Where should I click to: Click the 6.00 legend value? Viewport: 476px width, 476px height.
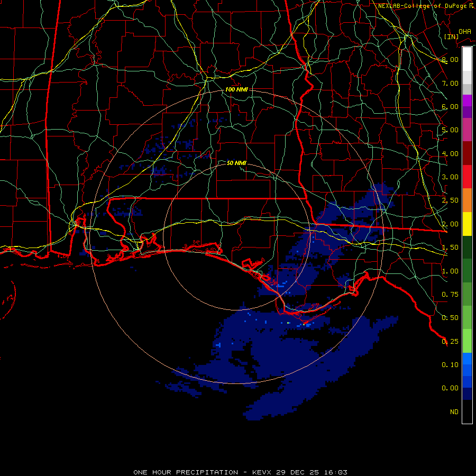tap(450, 106)
